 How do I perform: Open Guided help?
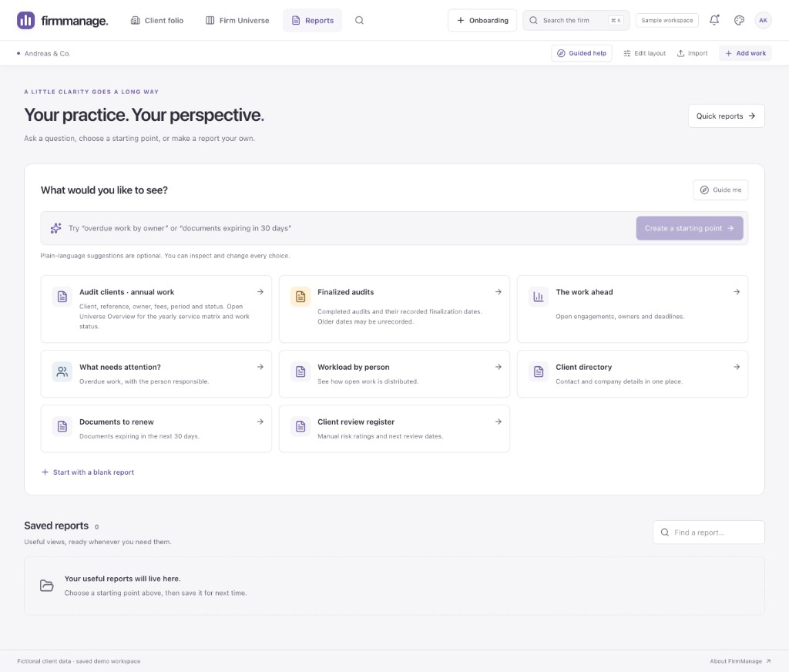click(582, 53)
